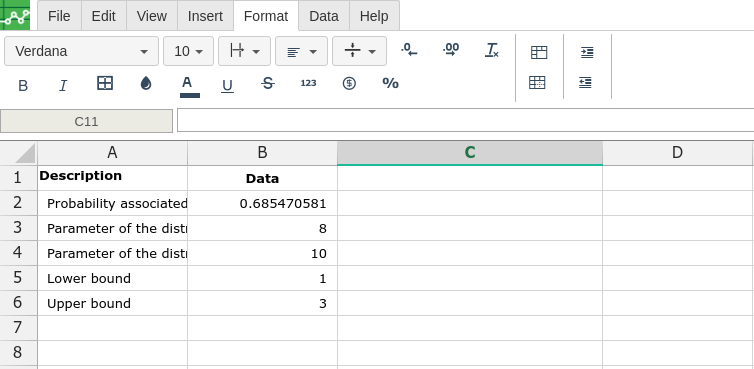
Task: Click the borders grid icon
Action: pyautogui.click(x=105, y=83)
